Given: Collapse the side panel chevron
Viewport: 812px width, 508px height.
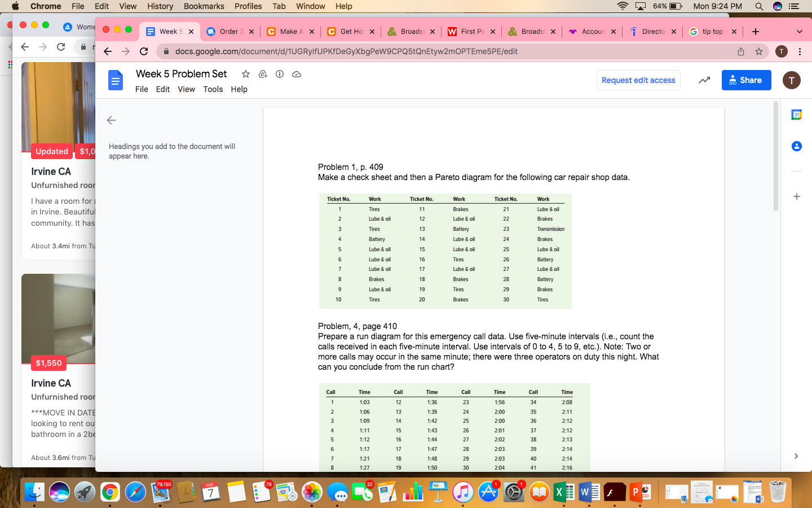Looking at the screenshot, I should tap(796, 456).
